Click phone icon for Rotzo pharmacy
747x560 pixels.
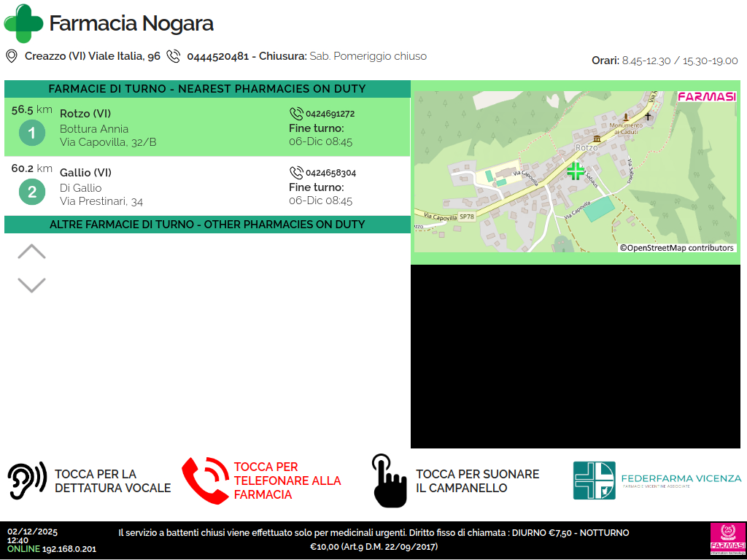[x=296, y=114]
